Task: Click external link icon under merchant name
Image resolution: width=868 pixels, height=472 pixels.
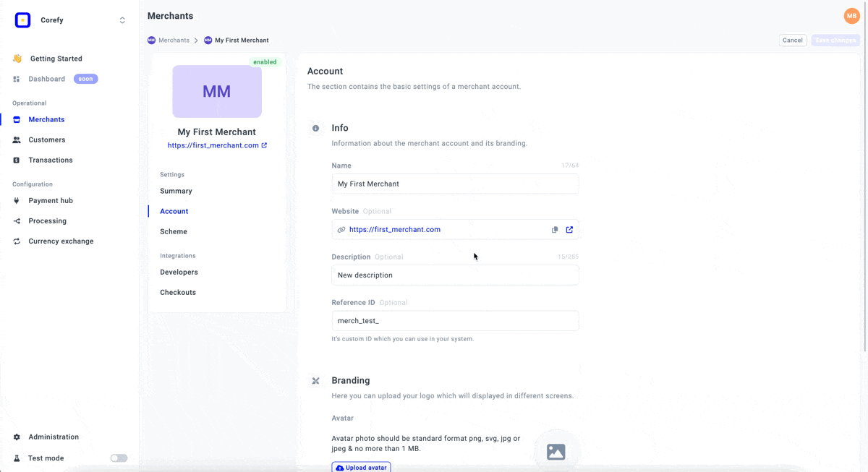Action: (264, 145)
